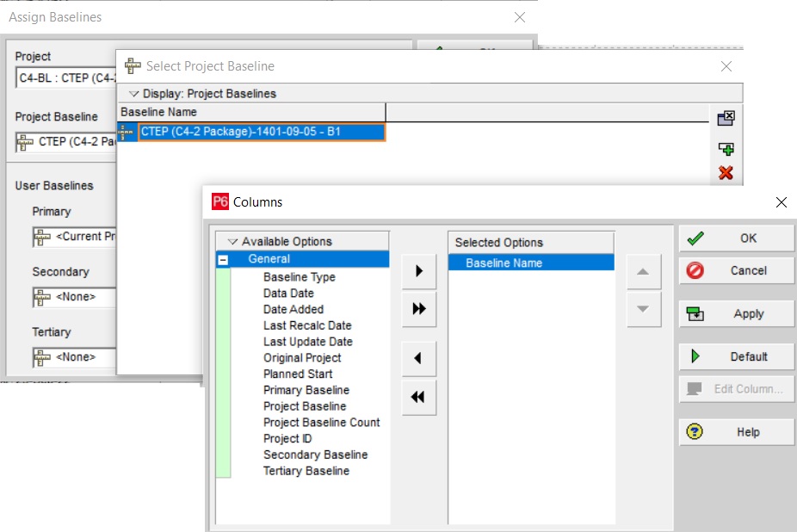Add all options with double right arrow
This screenshot has height=532, width=797.
(x=419, y=309)
